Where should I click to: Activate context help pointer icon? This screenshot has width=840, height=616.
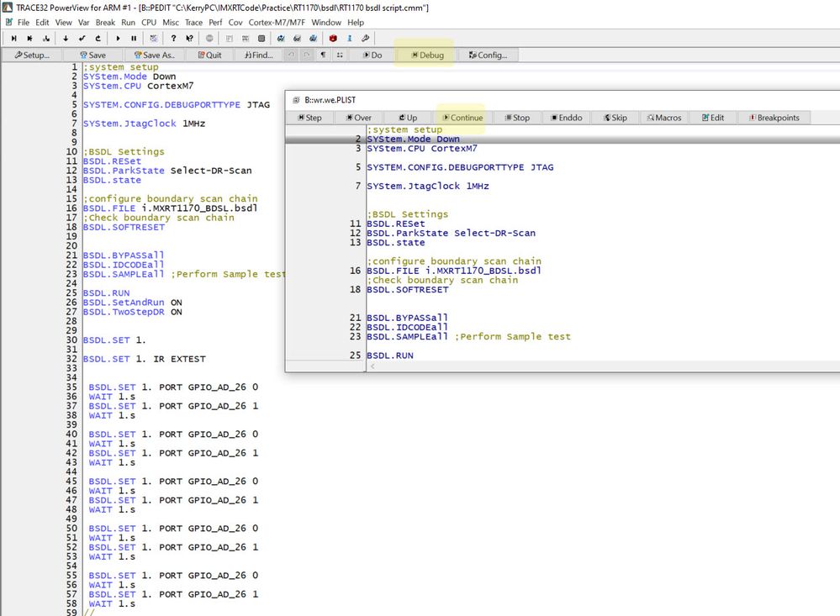click(x=190, y=39)
